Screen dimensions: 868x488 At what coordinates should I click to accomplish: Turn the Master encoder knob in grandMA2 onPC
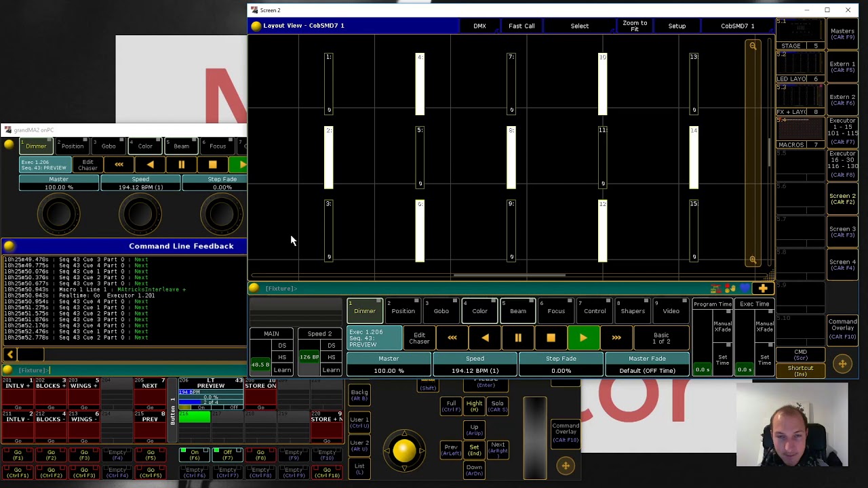click(58, 214)
